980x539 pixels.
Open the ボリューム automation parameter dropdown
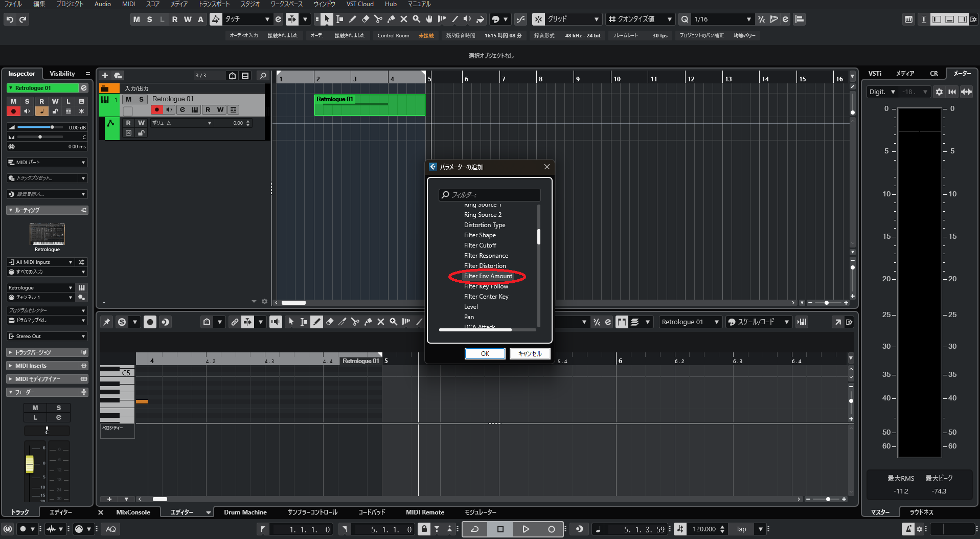(x=181, y=123)
